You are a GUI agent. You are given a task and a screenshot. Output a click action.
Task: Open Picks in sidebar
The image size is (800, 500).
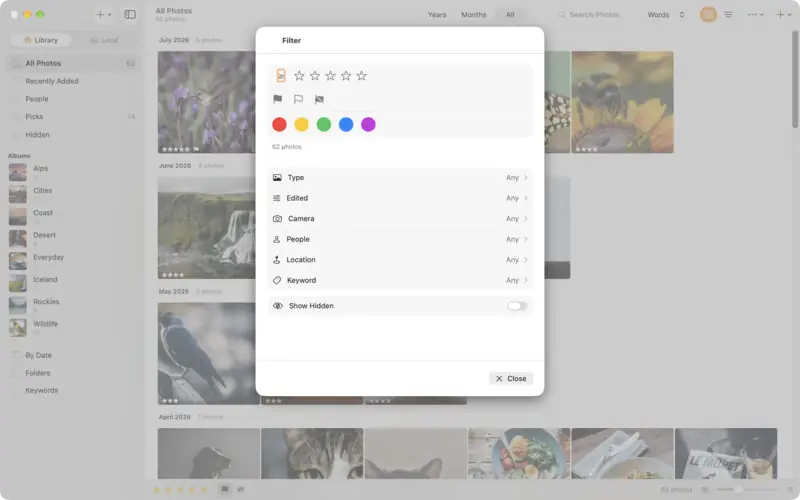pyautogui.click(x=73, y=117)
